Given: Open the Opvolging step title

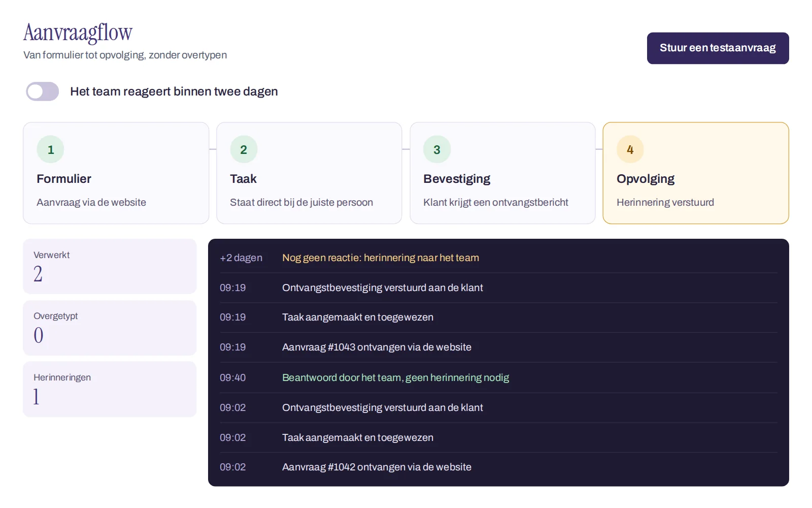Looking at the screenshot, I should click(646, 179).
